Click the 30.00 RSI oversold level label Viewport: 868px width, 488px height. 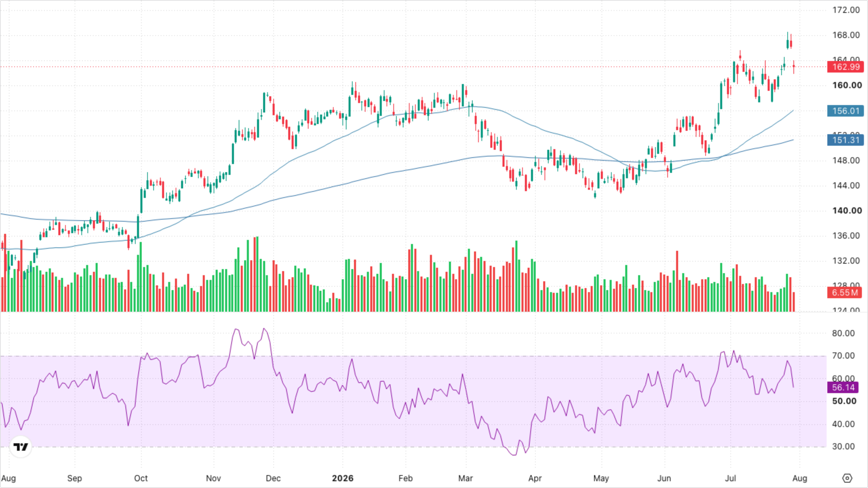coord(843,446)
